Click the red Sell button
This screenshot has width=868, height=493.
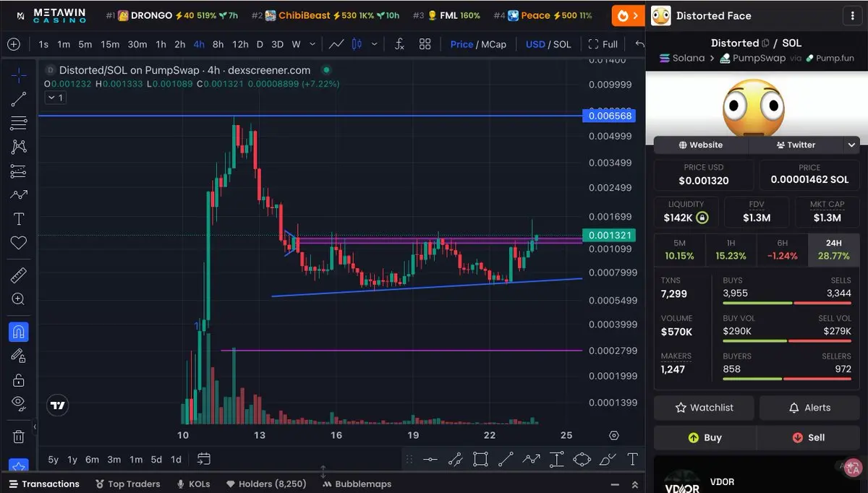tap(809, 437)
